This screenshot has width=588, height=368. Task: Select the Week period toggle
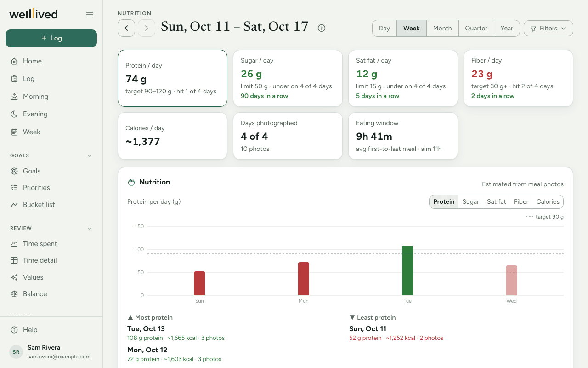coord(412,28)
